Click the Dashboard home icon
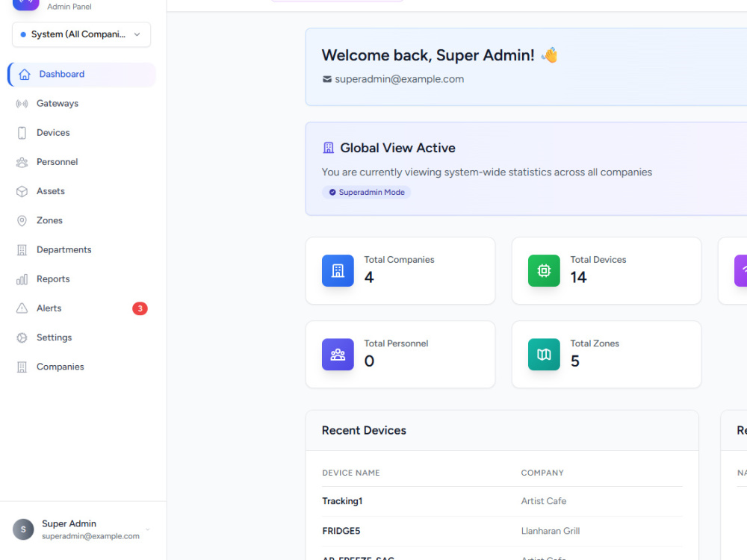 pos(25,74)
